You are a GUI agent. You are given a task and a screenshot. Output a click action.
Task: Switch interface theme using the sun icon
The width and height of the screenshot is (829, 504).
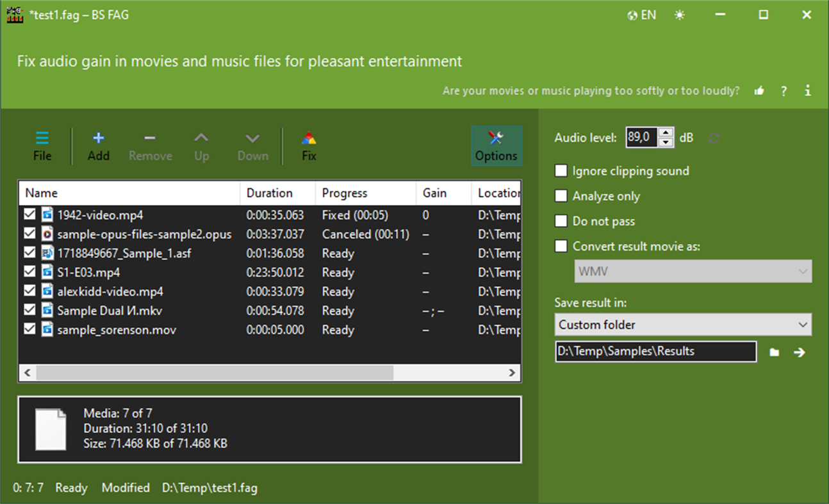(680, 14)
